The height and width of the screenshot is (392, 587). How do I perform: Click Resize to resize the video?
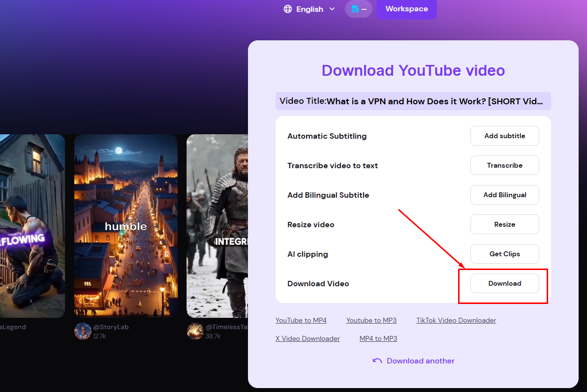[504, 224]
